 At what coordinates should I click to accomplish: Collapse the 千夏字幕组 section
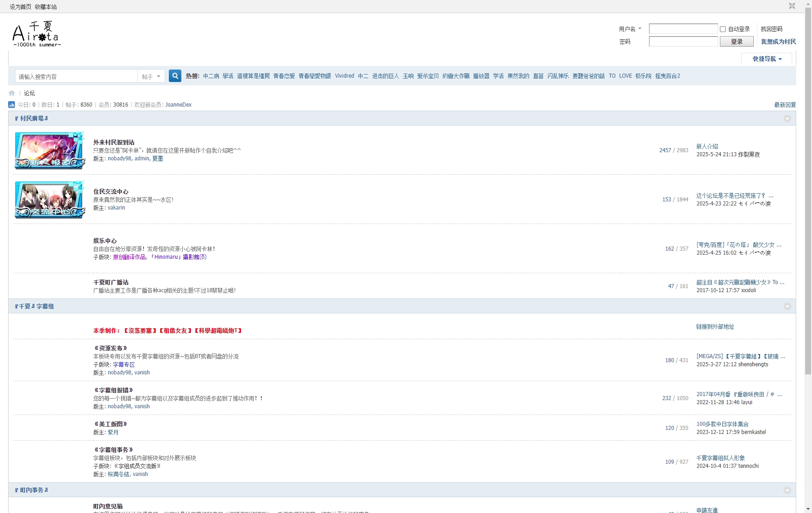point(787,306)
